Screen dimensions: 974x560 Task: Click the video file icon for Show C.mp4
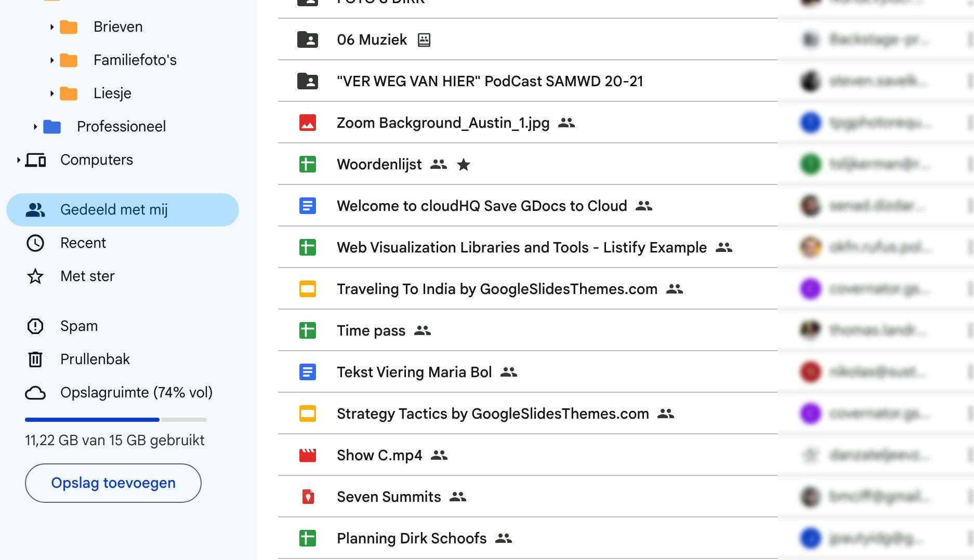coord(308,455)
